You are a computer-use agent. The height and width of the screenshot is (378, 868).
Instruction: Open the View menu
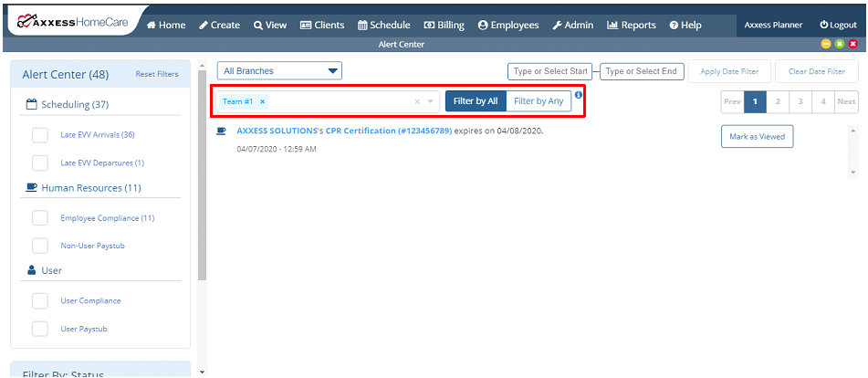coord(270,25)
